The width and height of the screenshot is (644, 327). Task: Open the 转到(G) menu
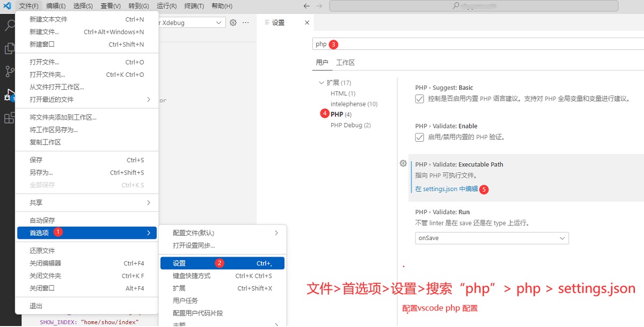click(138, 6)
